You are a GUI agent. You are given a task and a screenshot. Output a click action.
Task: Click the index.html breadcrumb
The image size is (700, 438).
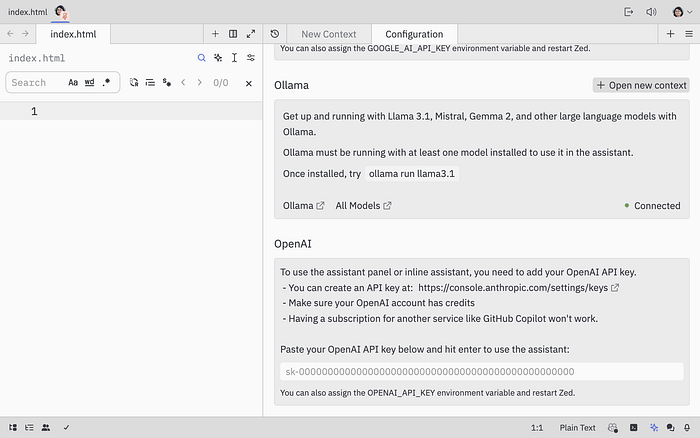coord(37,58)
